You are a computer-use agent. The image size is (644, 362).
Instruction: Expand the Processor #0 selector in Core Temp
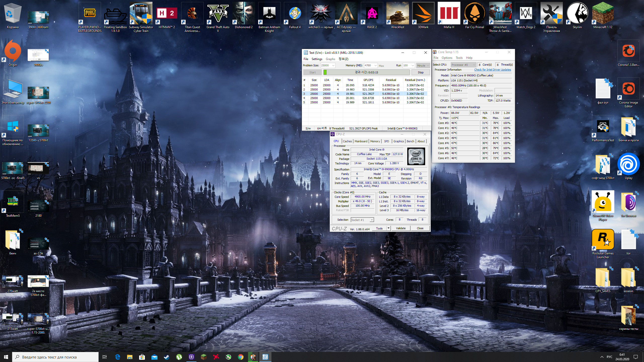click(474, 65)
